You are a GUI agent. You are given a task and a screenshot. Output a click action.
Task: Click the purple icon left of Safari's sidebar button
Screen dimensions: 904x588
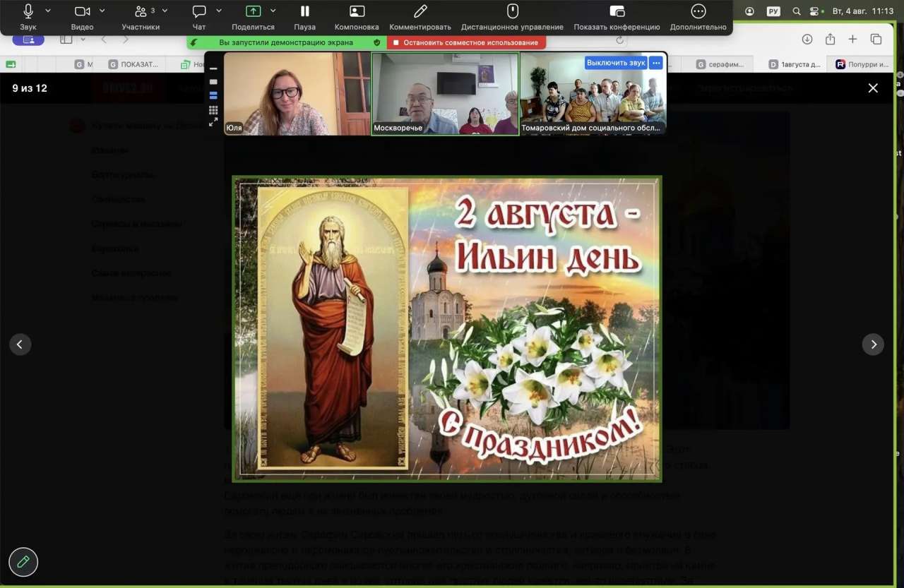click(28, 40)
